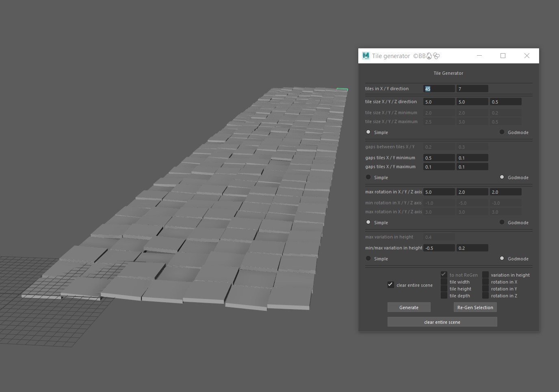Click the tile size Y direction field

pyautogui.click(x=472, y=102)
